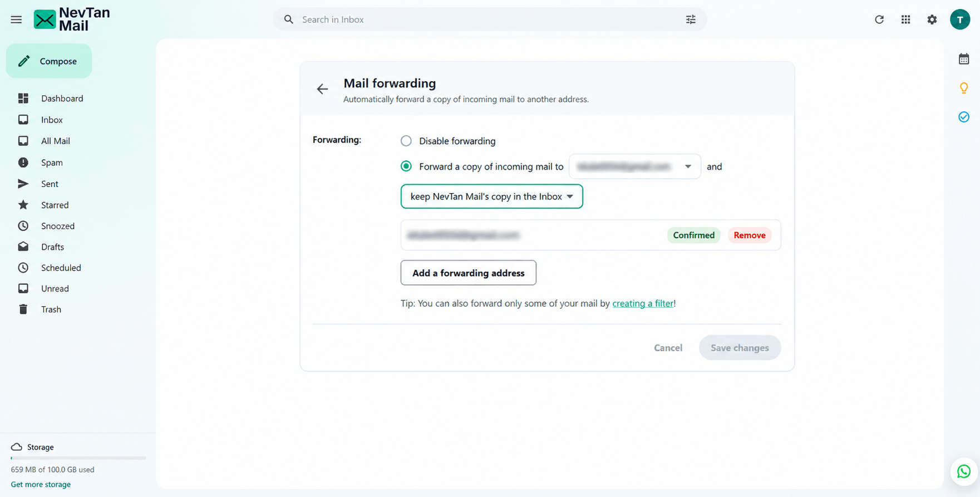Open the lightbulb notes icon
The height and width of the screenshot is (497, 980).
tap(964, 88)
